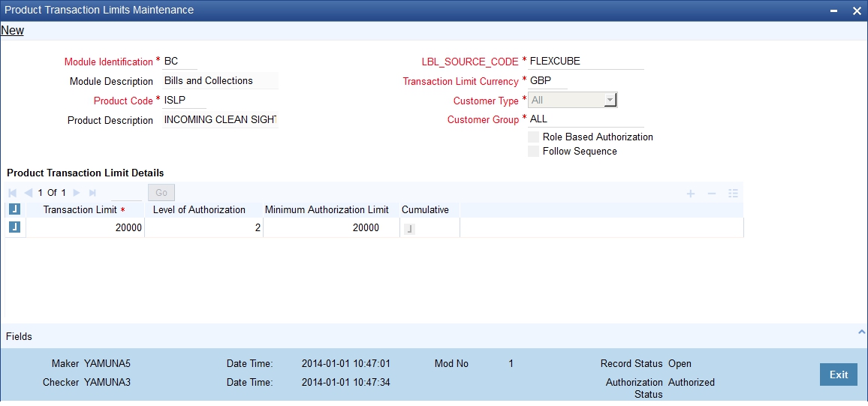Viewport: 868px width, 406px height.
Task: Click the Cumulative column header
Action: point(425,209)
